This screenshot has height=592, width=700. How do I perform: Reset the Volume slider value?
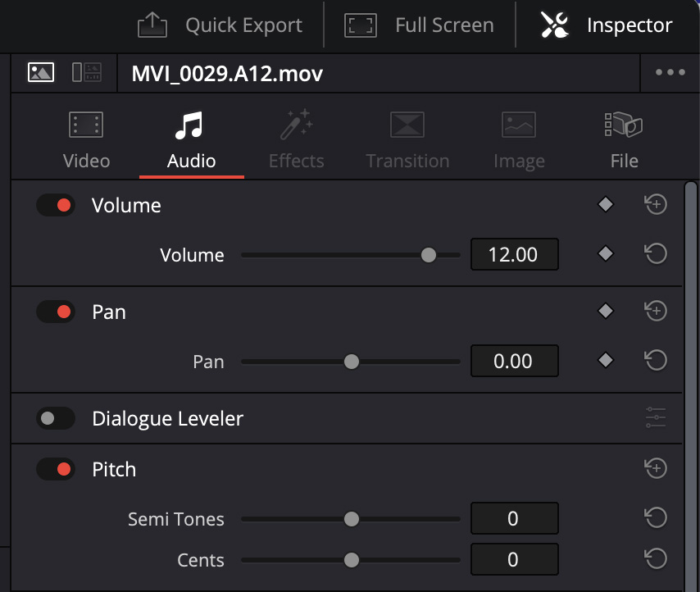(655, 255)
